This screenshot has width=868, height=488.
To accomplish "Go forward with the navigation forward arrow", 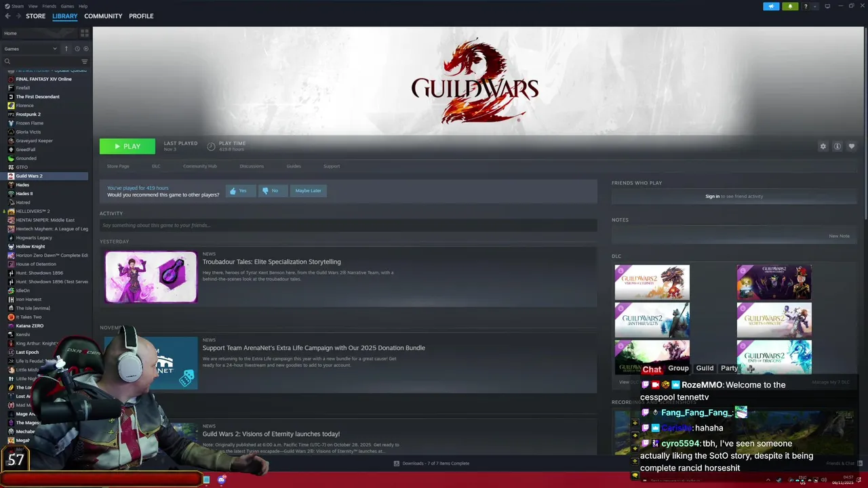I will [x=17, y=16].
